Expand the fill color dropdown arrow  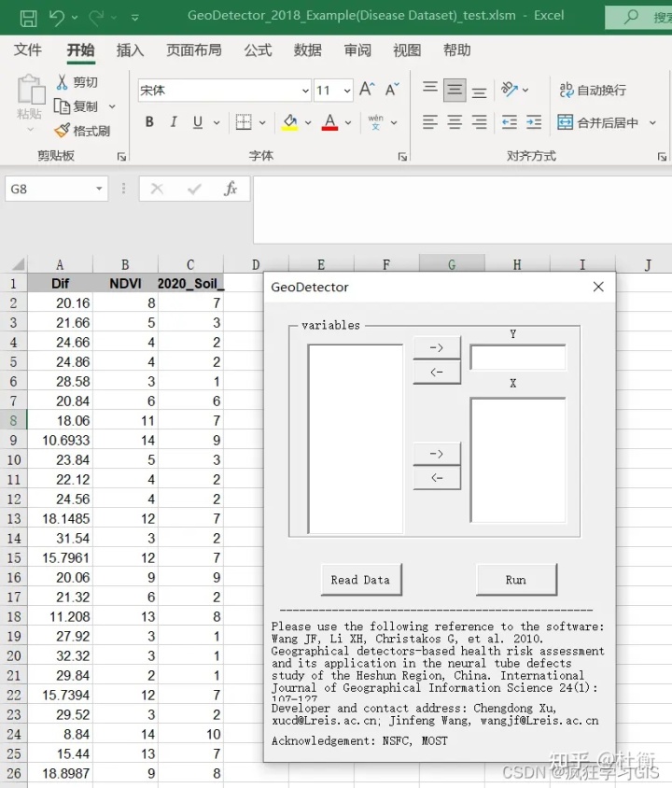pos(308,122)
